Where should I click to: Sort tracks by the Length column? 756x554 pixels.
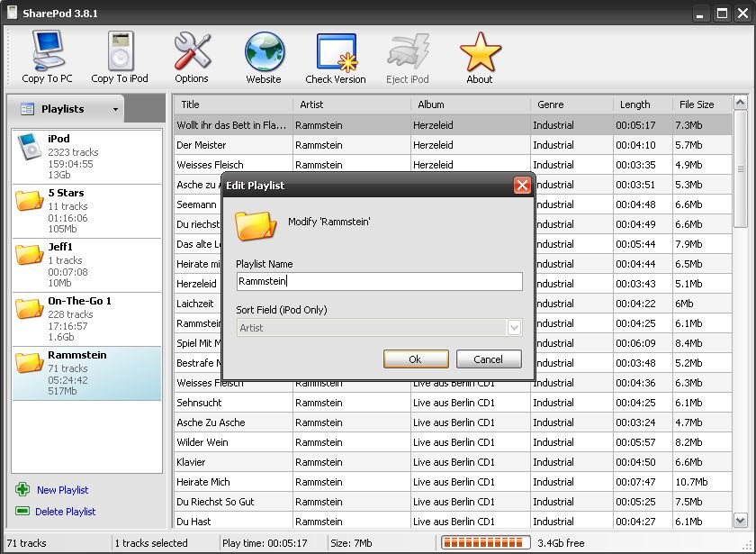(x=643, y=104)
